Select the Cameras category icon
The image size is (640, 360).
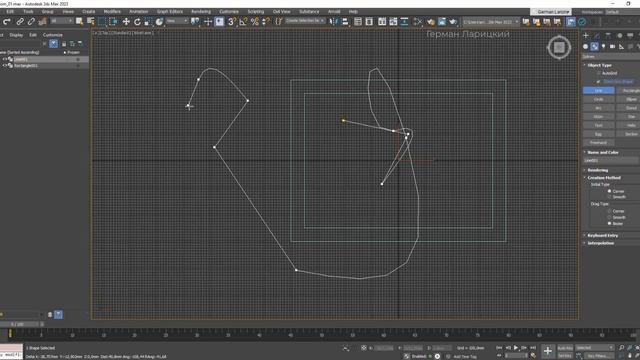[x=612, y=47]
